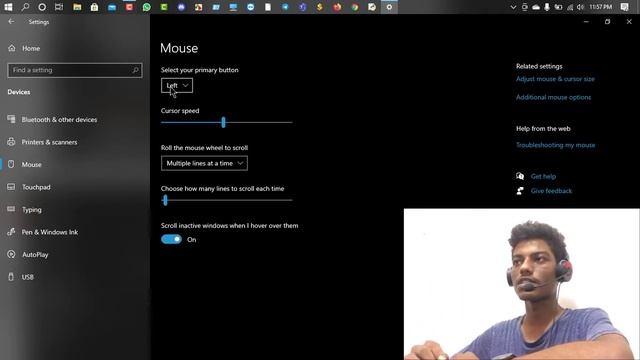Click the webcam overlay of the presenter
The image size is (640, 360).
[522, 284]
